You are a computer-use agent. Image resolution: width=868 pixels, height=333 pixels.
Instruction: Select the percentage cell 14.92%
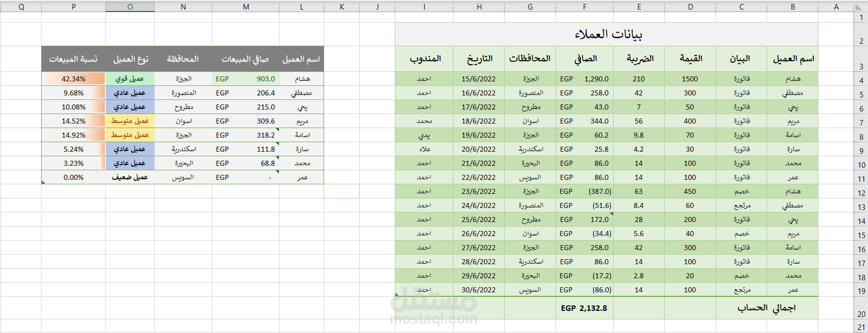[x=74, y=135]
